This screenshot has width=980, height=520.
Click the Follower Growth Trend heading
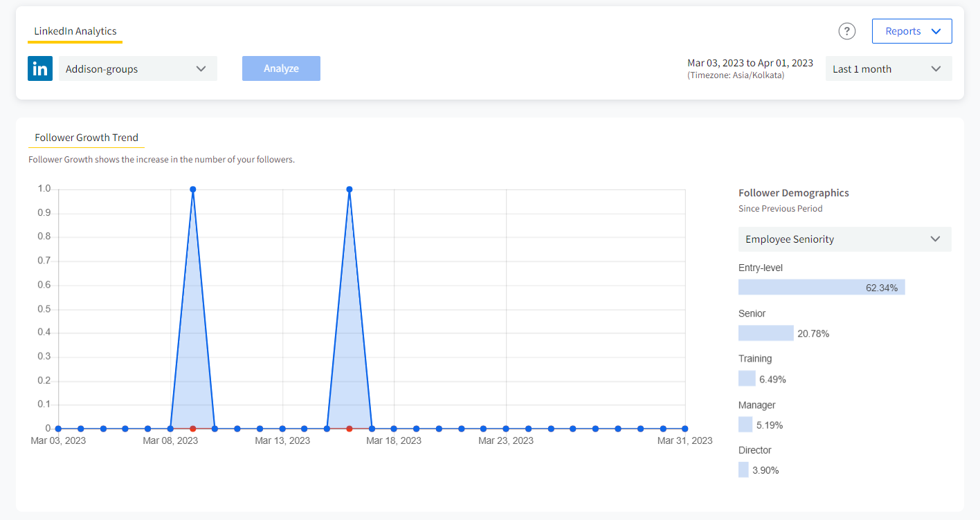pos(86,138)
